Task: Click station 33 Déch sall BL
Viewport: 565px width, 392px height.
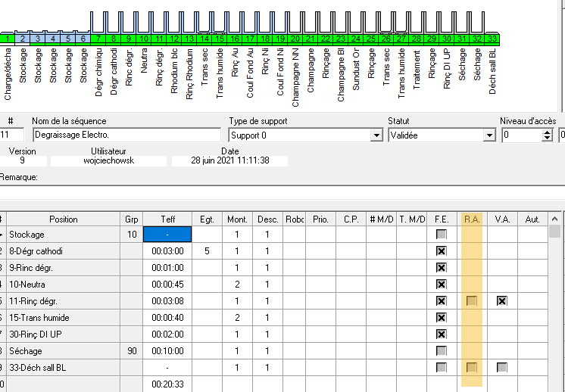Action: 492,39
